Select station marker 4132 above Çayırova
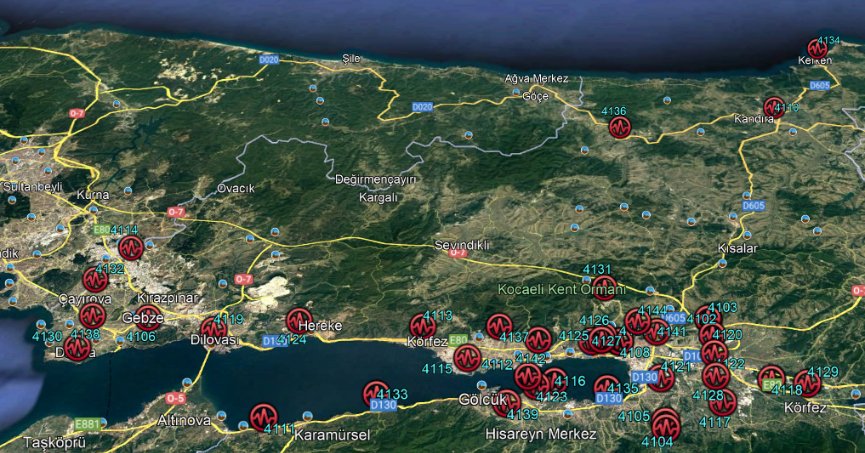The height and width of the screenshot is (453, 865). tap(95, 280)
